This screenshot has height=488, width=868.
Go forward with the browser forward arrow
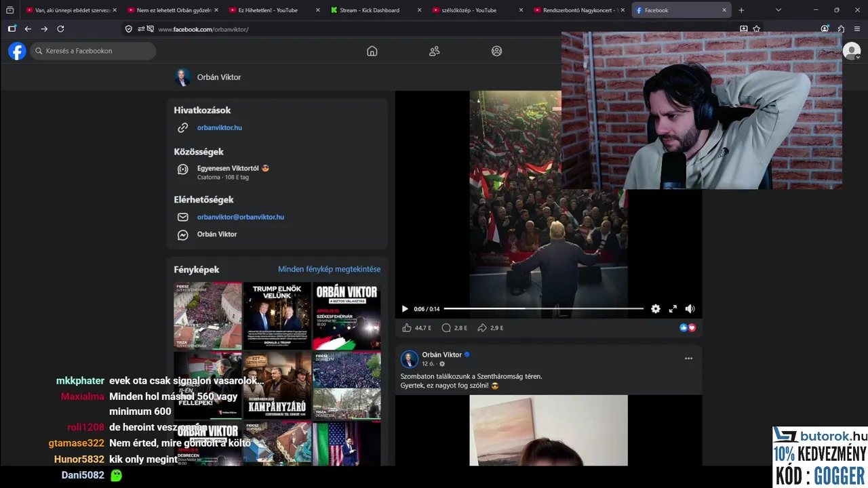[x=44, y=29]
